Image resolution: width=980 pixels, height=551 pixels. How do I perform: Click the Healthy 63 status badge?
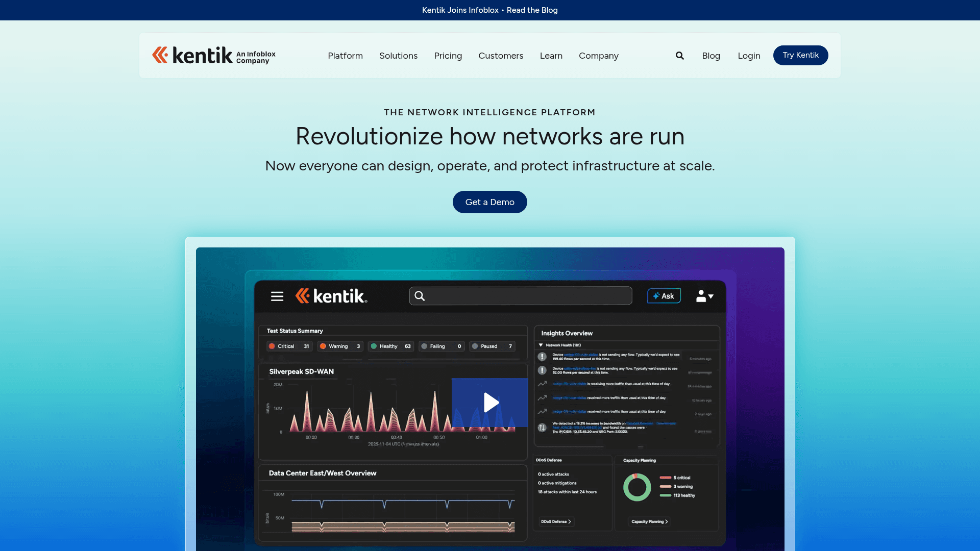[390, 346]
